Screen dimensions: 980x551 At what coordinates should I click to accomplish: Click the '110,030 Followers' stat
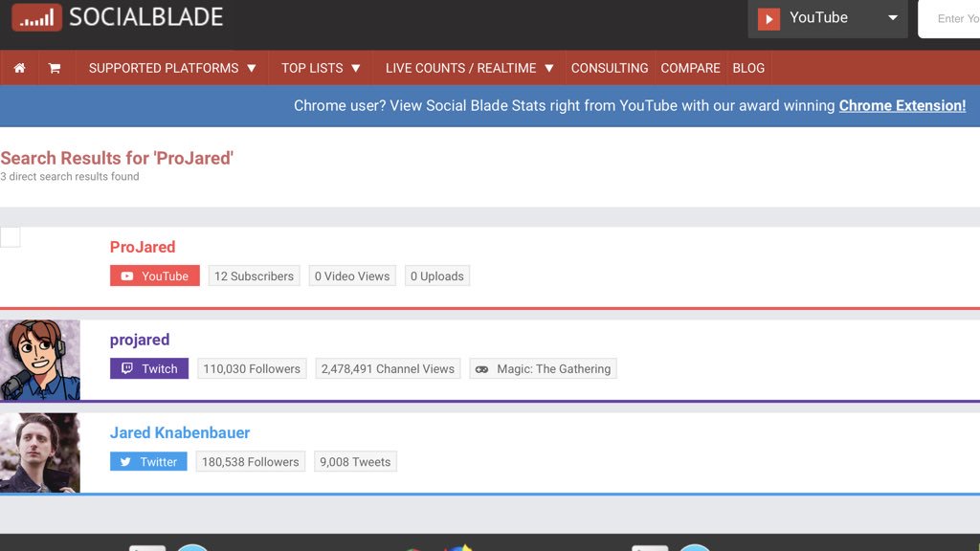coord(252,368)
